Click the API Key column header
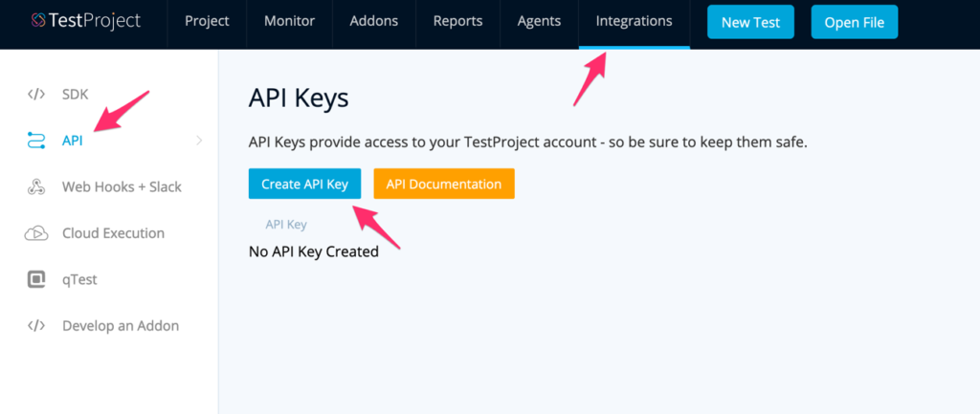The width and height of the screenshot is (980, 414). [286, 225]
